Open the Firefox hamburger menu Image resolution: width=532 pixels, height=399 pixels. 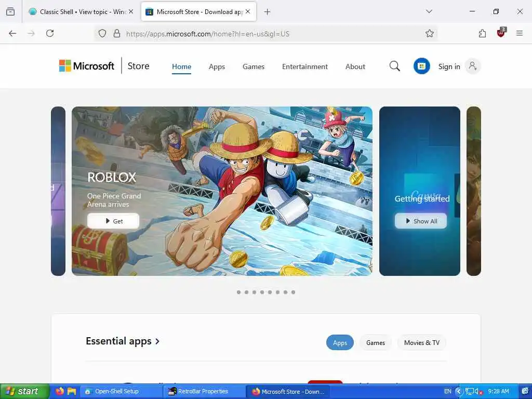(520, 33)
